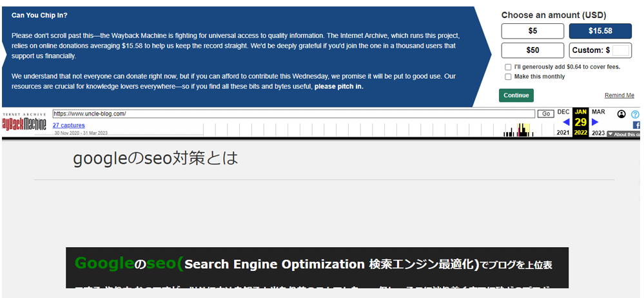Jump to the MAR month capture
The height and width of the screenshot is (298, 644).
tap(598, 112)
